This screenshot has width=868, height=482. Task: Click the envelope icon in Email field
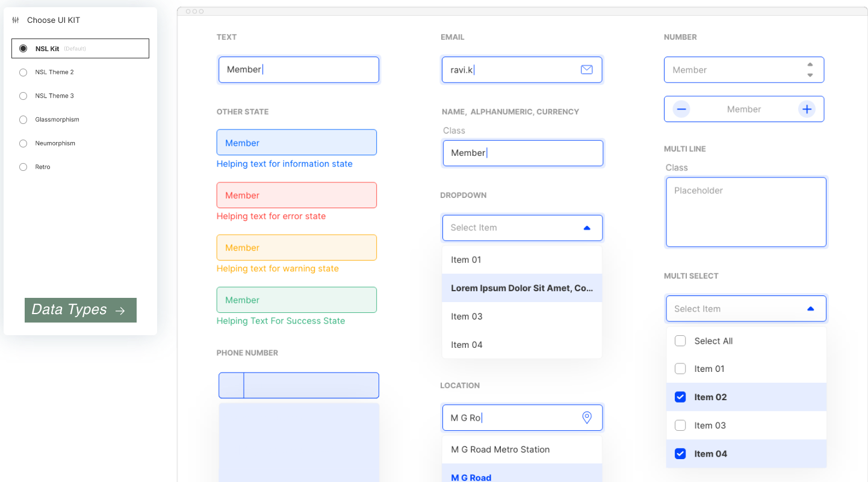[586, 70]
